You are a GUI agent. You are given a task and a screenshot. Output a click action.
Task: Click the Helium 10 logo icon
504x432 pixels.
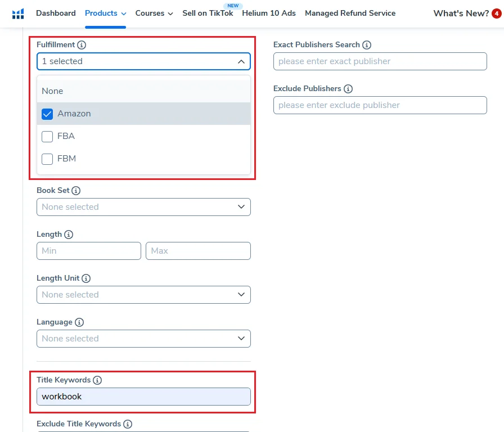click(x=18, y=13)
